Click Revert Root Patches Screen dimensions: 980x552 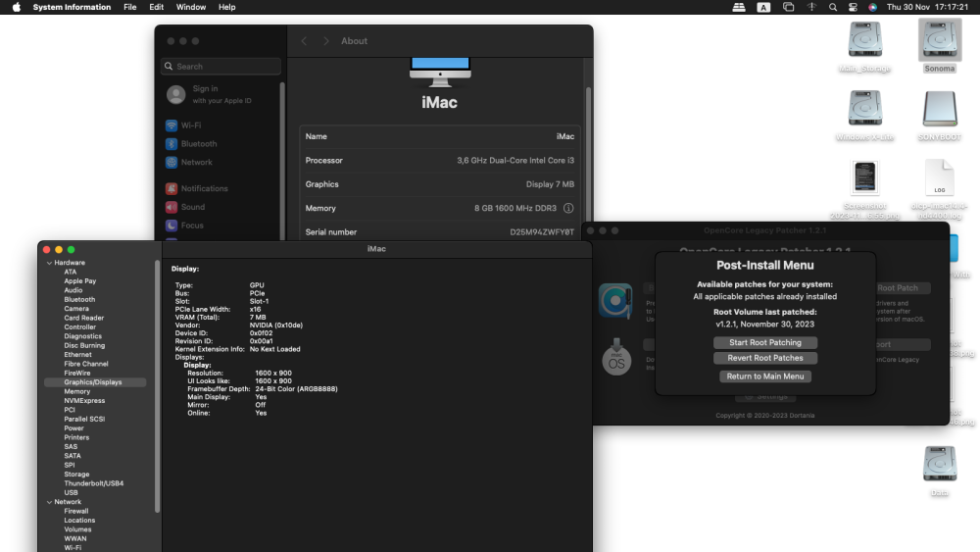[765, 358]
